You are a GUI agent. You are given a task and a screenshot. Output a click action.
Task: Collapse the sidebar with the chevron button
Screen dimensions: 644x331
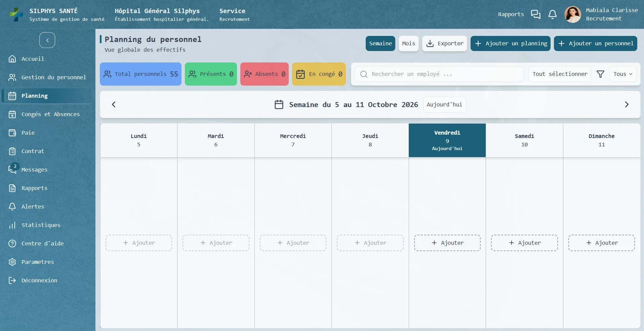point(47,40)
